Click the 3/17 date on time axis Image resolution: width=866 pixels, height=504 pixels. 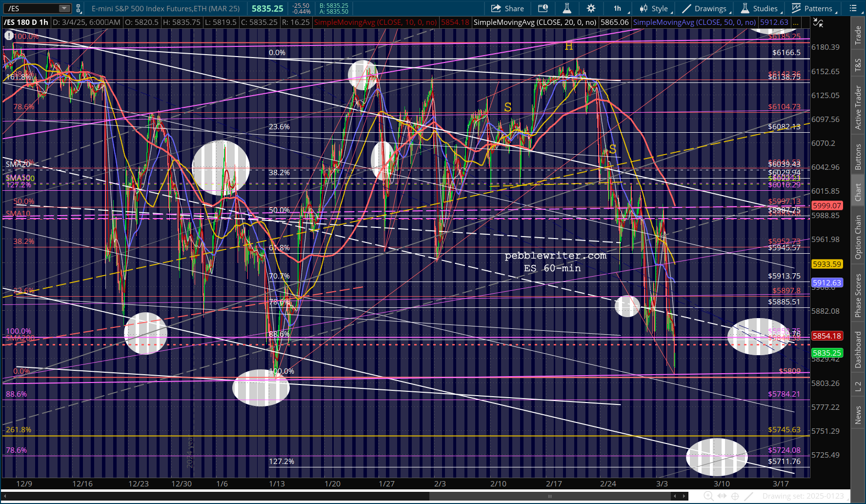click(781, 484)
